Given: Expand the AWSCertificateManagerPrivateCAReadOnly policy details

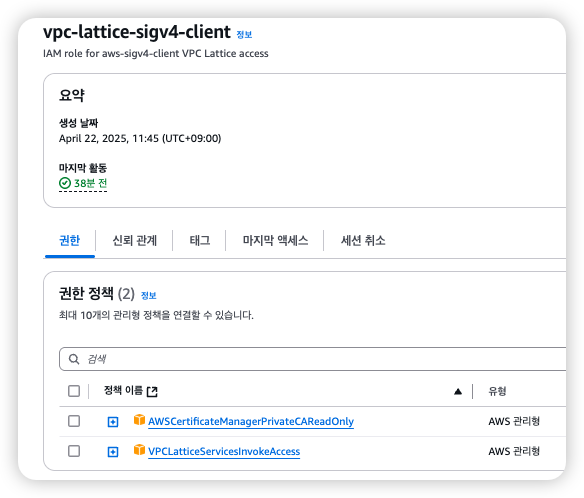Looking at the screenshot, I should 113,422.
